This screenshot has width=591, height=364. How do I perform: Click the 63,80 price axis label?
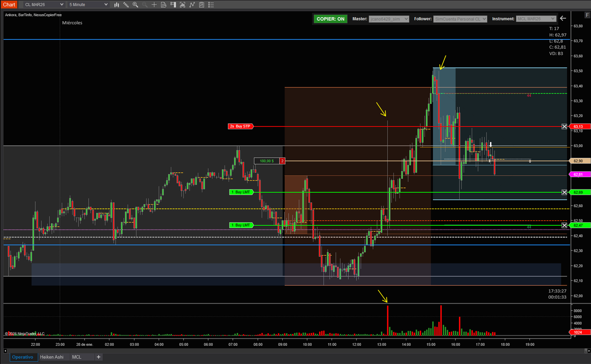(x=579, y=26)
